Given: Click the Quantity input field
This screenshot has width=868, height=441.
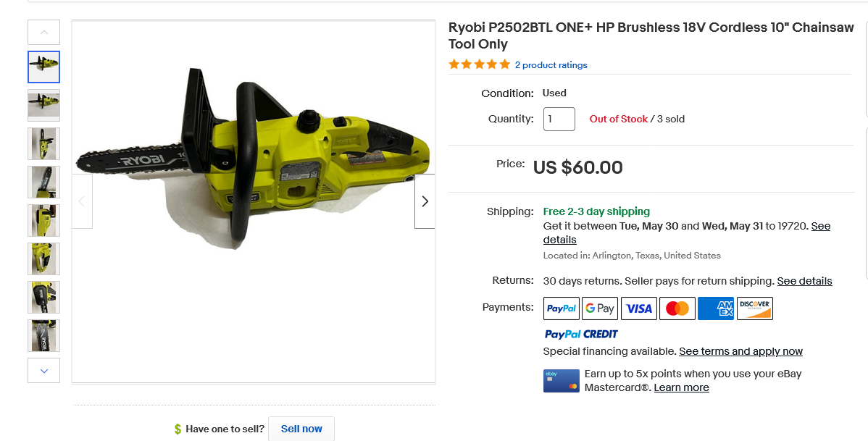Looking at the screenshot, I should (559, 119).
